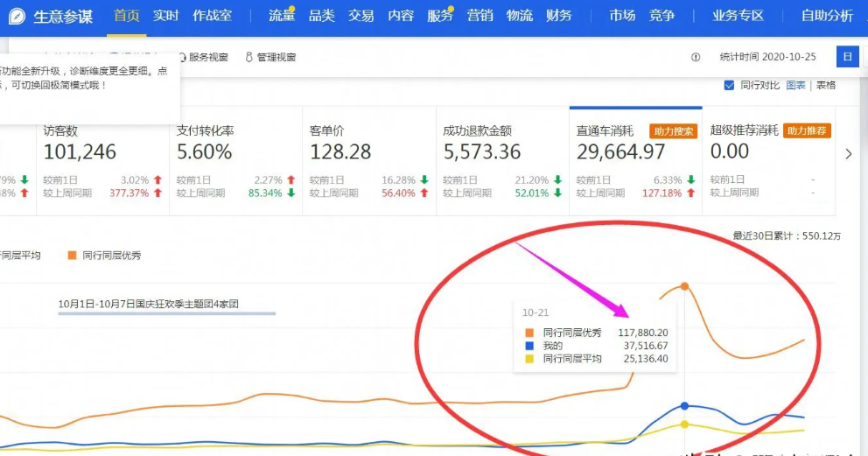Click the 助力推荐 orange button
The width and height of the screenshot is (868, 456).
coord(807,130)
